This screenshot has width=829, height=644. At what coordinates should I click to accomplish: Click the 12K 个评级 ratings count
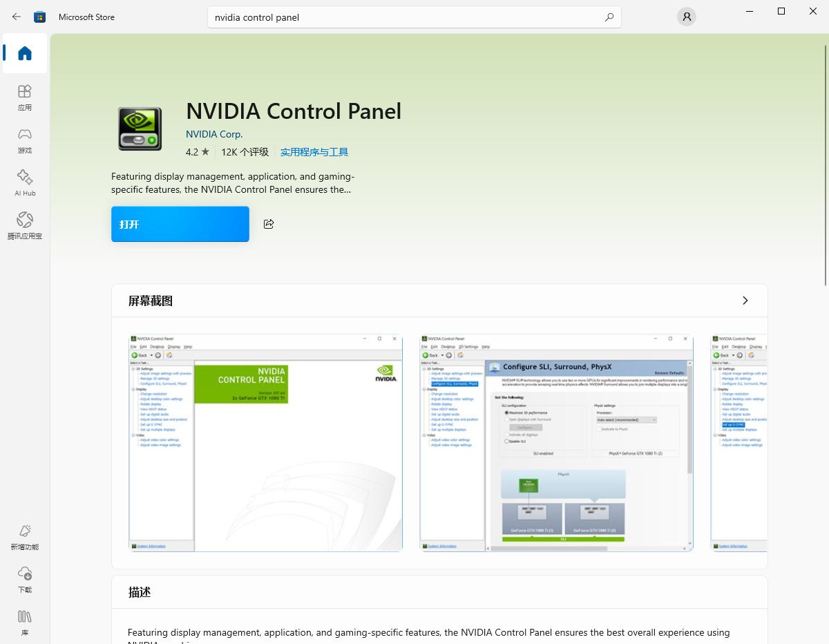tap(245, 152)
